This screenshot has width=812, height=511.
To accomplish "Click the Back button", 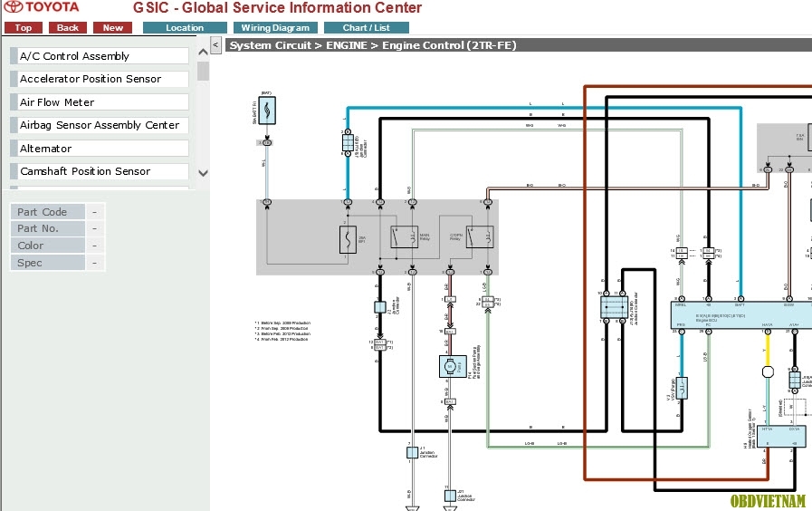I will (x=68, y=28).
